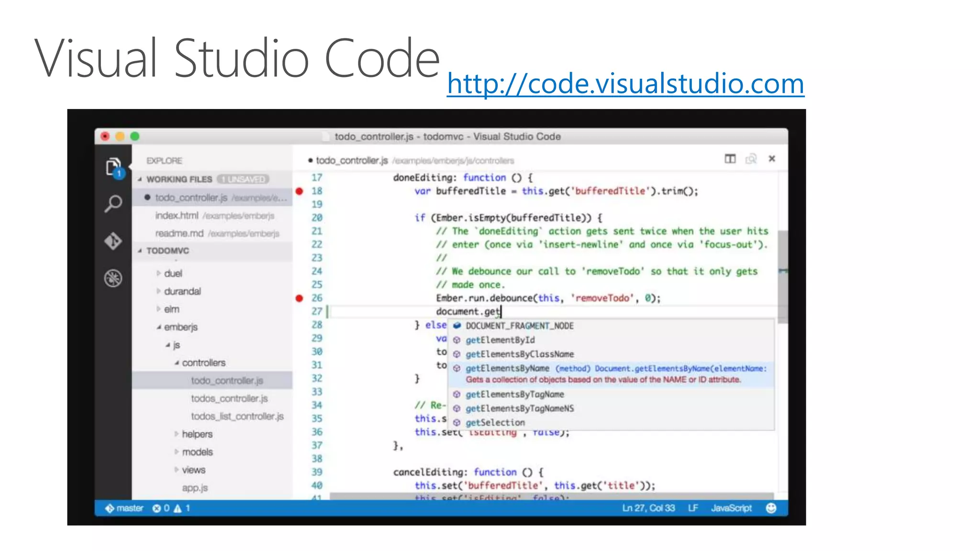Open index.html in working files
Image resolution: width=980 pixels, height=551 pixels.
[x=212, y=216]
